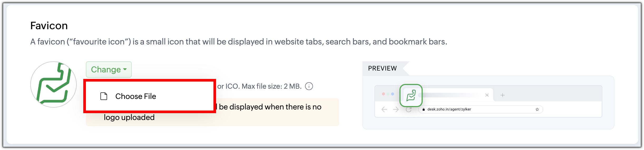This screenshot has width=644, height=150.
Task: Click the 'logo uploaded' notice text
Action: click(129, 117)
